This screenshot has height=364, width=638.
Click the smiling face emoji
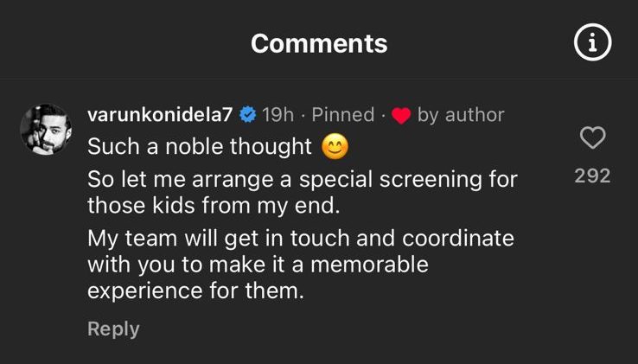click(335, 147)
